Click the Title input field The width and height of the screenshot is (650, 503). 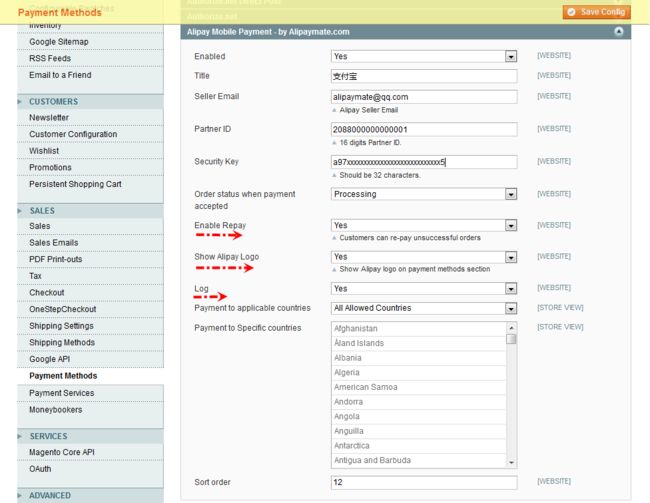point(424,76)
